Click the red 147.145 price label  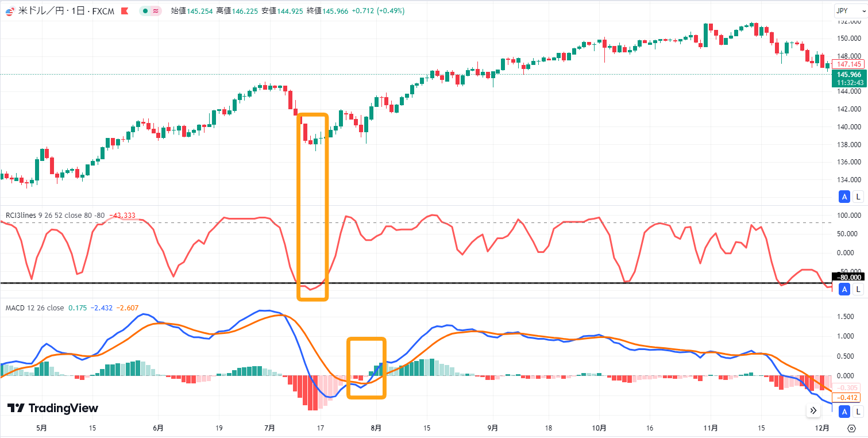[848, 64]
